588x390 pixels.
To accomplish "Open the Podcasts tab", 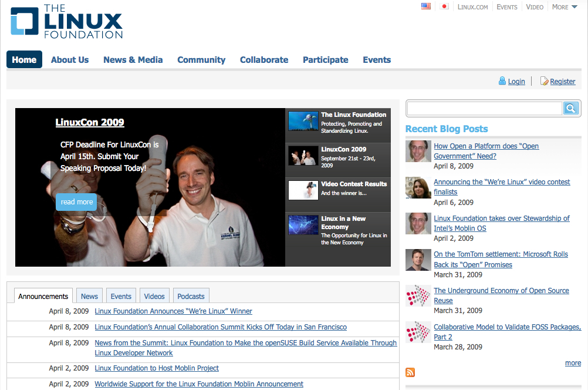I will pos(191,295).
